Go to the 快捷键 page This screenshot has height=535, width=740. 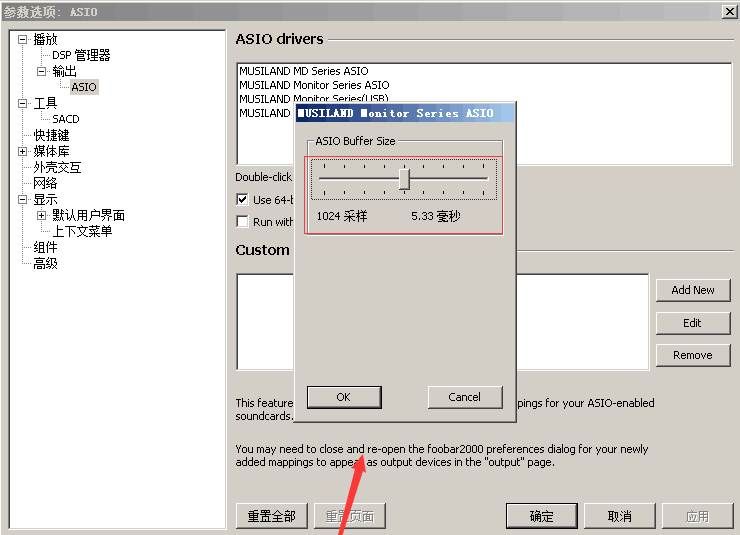point(51,135)
